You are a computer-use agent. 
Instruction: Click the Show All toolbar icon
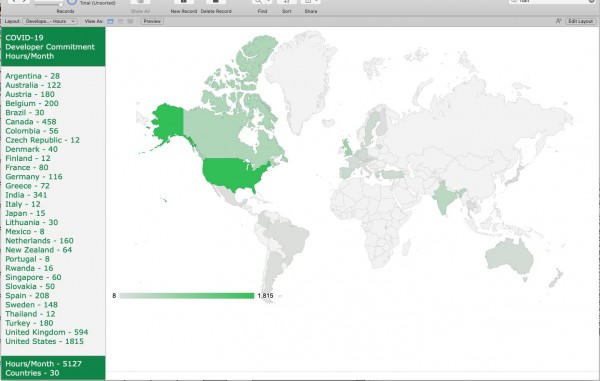click(140, 2)
